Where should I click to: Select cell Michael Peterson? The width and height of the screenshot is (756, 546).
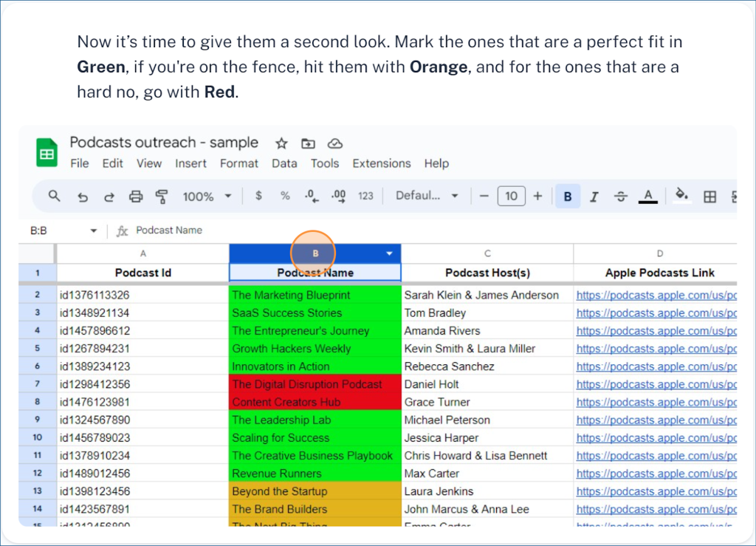[487, 420]
